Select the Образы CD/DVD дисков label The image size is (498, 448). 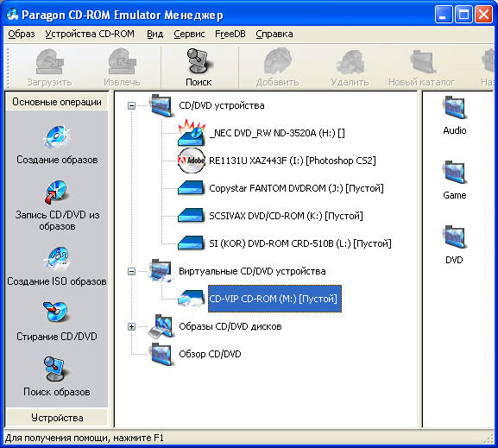pyautogui.click(x=230, y=326)
